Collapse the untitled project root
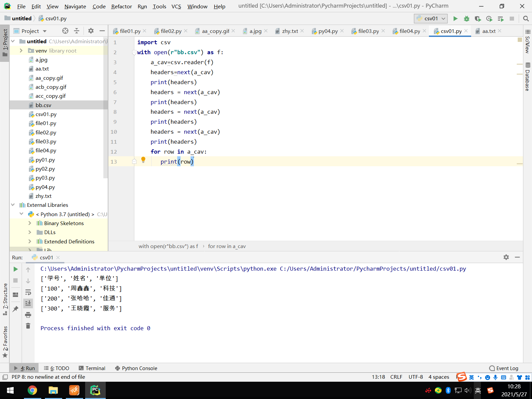532x399 pixels. (x=13, y=41)
